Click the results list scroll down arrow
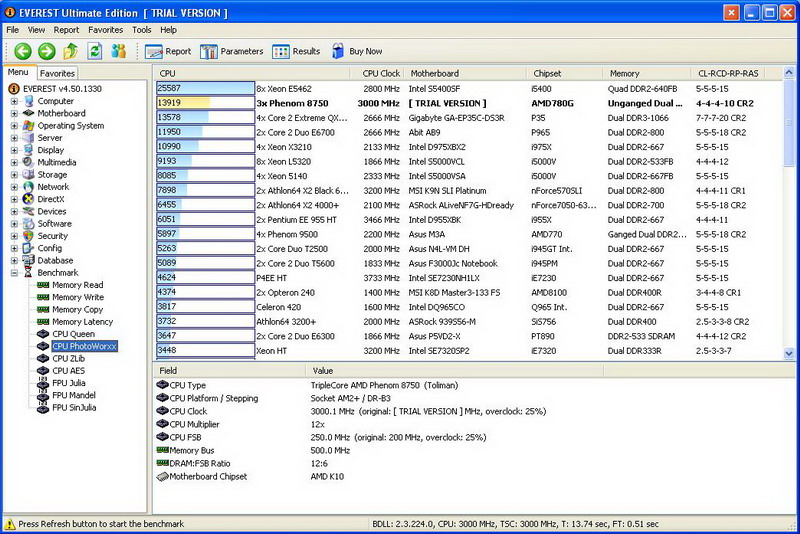The image size is (800, 534). pos(789,353)
